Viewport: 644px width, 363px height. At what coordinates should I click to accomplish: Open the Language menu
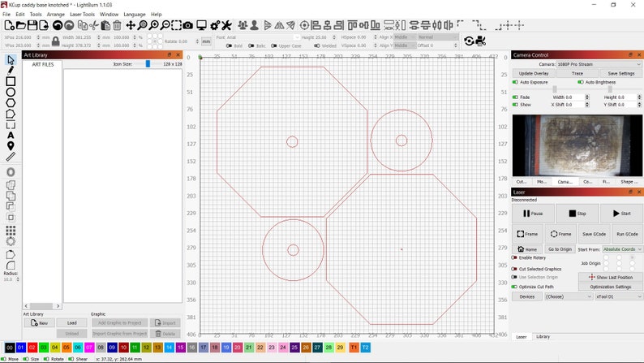coord(135,14)
